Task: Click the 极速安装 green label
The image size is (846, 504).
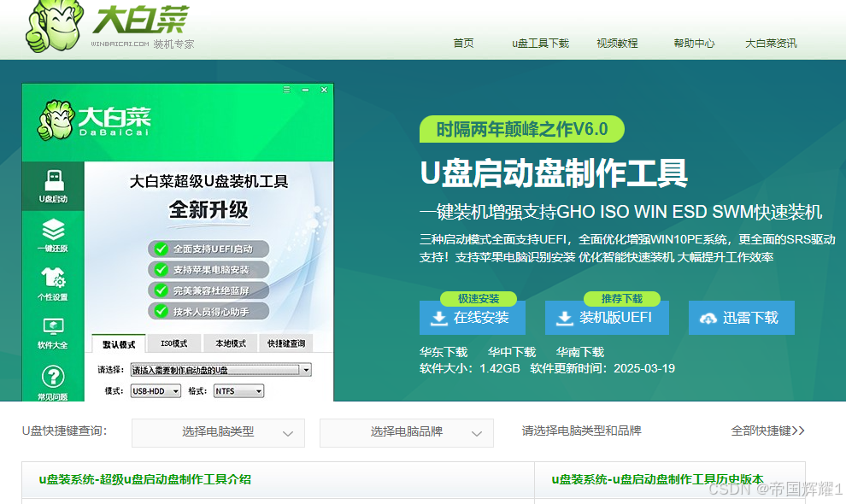Action: tap(479, 298)
